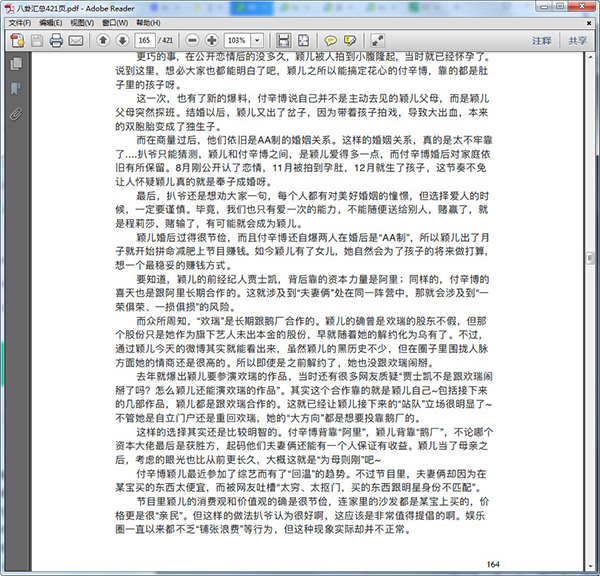Open the 文件(F) menu
This screenshot has height=576, width=600.
point(20,23)
